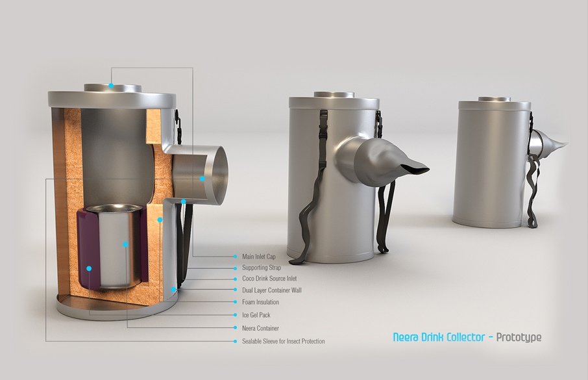
Task: Click the "Neera Drink Collector" title text
Action: pos(438,337)
